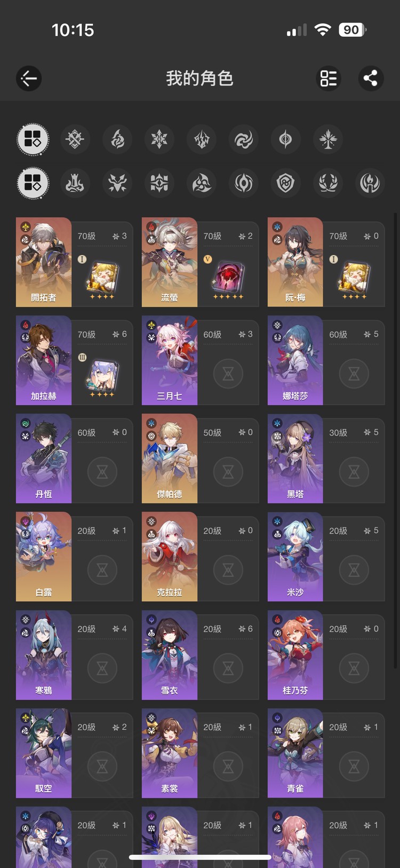Filter characters by Fire element
This screenshot has height=868, width=400.
[x=117, y=140]
